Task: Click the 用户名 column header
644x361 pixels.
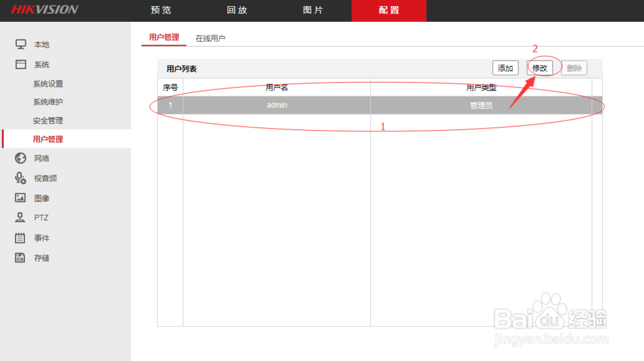Action: (277, 88)
